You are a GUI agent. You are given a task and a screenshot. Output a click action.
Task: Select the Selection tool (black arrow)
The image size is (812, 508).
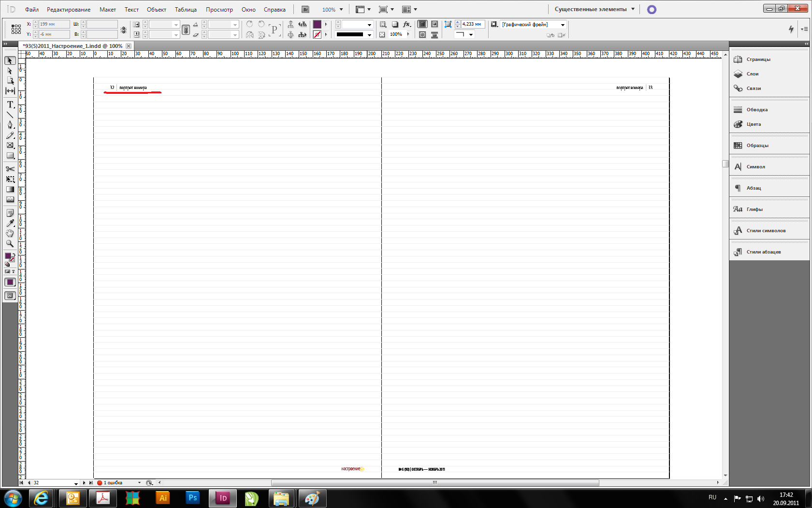pyautogui.click(x=10, y=60)
